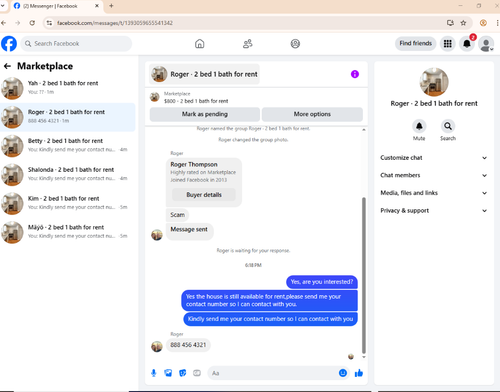Go back using Marketplace back arrow
The height and width of the screenshot is (392, 500).
pos(7,66)
